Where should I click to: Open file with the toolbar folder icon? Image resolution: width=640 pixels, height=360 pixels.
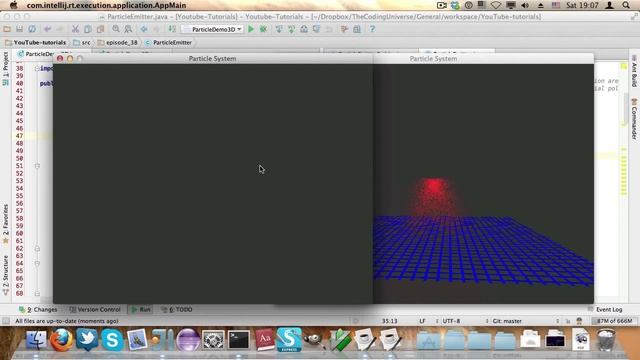[7, 29]
